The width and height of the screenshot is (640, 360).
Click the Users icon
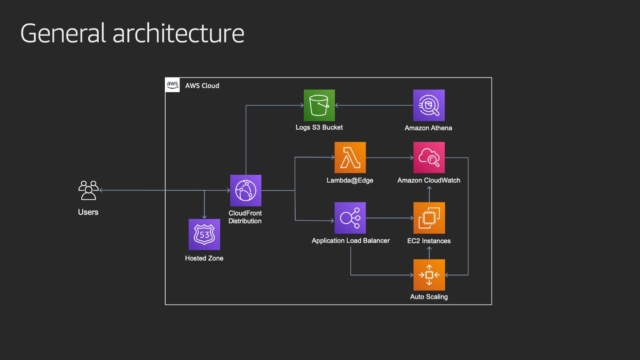pyautogui.click(x=88, y=190)
